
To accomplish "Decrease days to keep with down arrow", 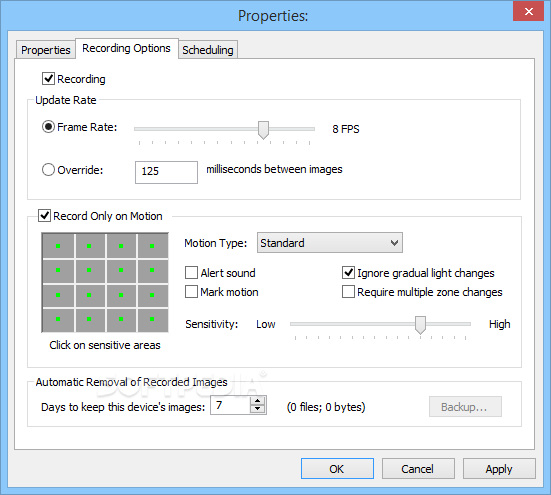I will tap(258, 409).
